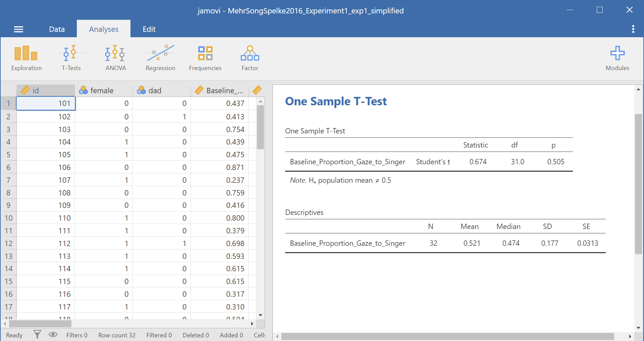Open the Regression analysis menu
The height and width of the screenshot is (341, 644).
tap(160, 58)
